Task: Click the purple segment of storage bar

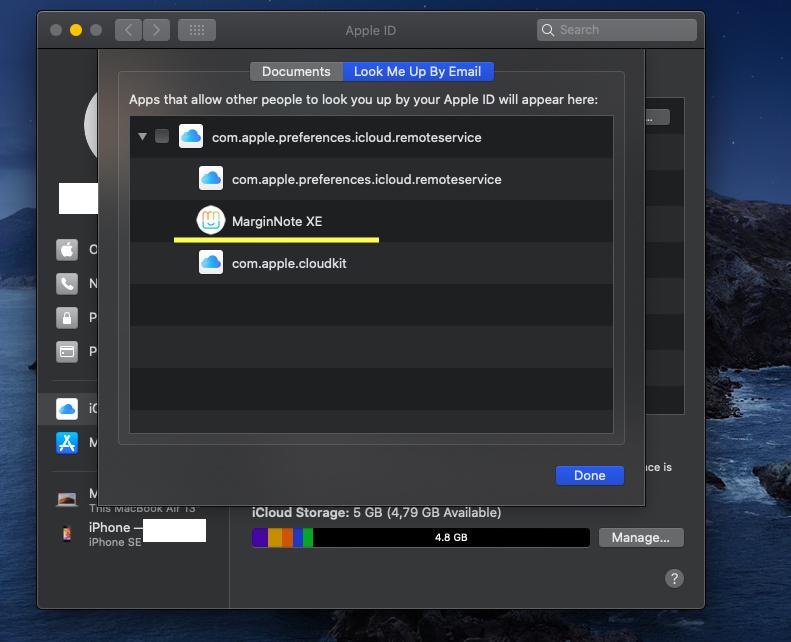Action: (260, 538)
